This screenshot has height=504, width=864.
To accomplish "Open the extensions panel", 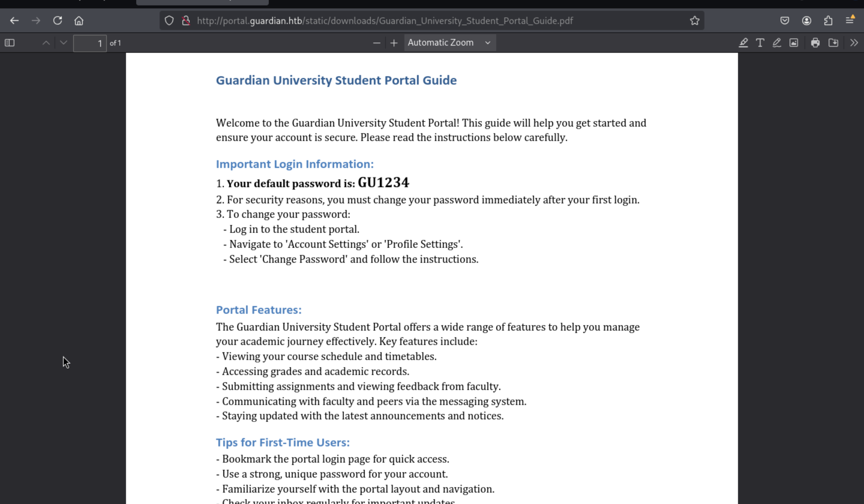I will click(828, 21).
